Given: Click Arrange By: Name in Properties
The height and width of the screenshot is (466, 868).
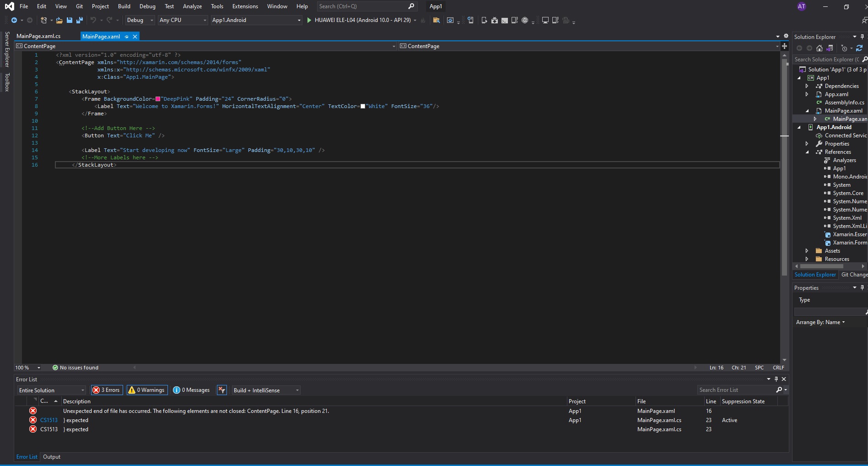Looking at the screenshot, I should 818,322.
